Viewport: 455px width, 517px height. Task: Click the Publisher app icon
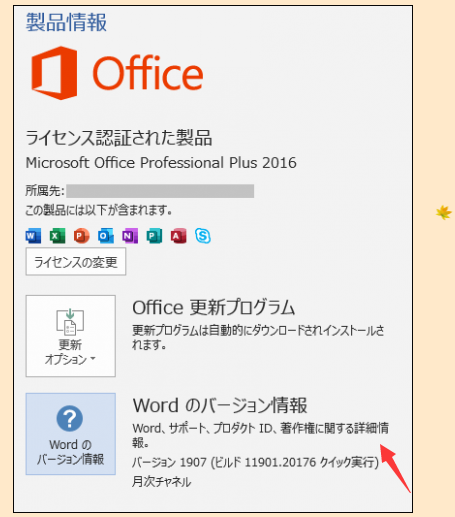pos(154,236)
